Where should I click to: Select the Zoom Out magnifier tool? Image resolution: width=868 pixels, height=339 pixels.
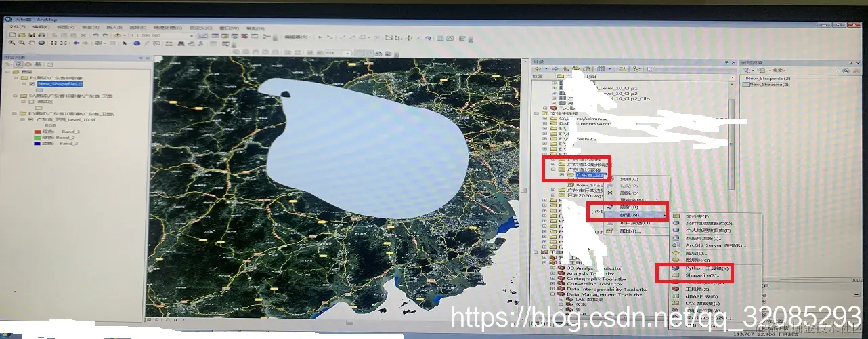(22, 43)
